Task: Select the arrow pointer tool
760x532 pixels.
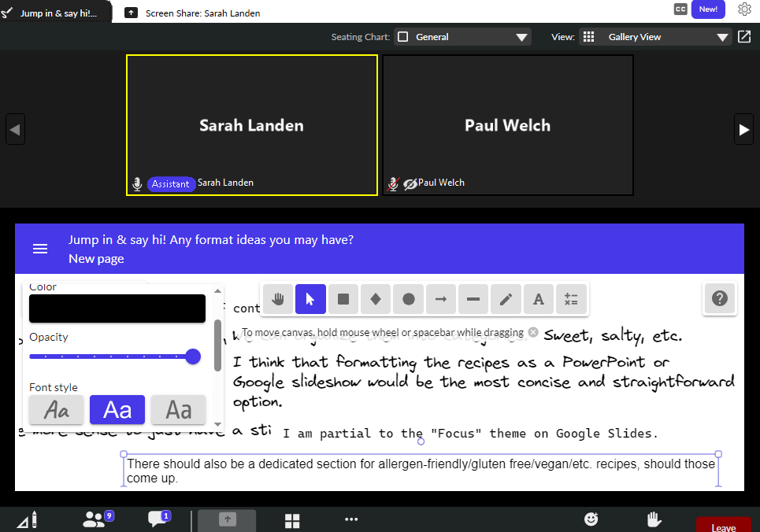Action: pyautogui.click(x=310, y=299)
